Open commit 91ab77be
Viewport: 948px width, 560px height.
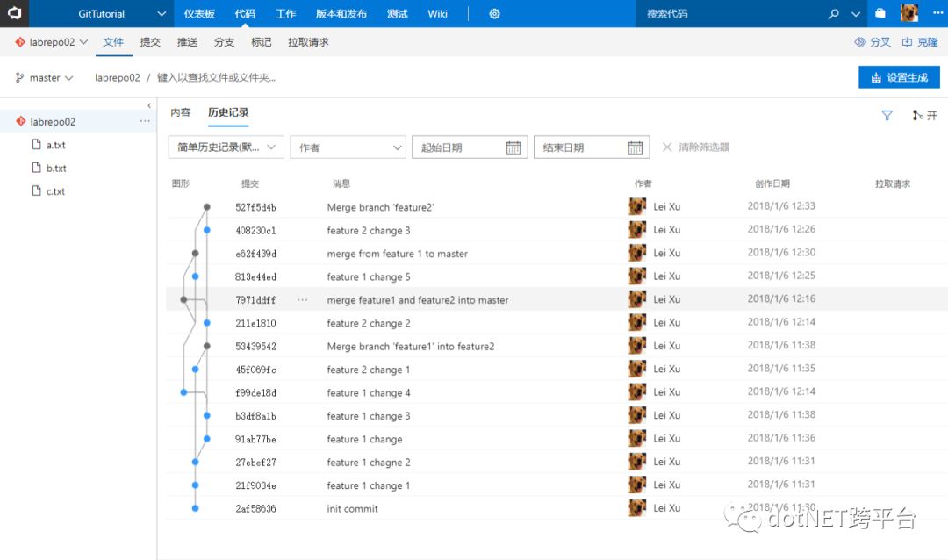tap(255, 439)
